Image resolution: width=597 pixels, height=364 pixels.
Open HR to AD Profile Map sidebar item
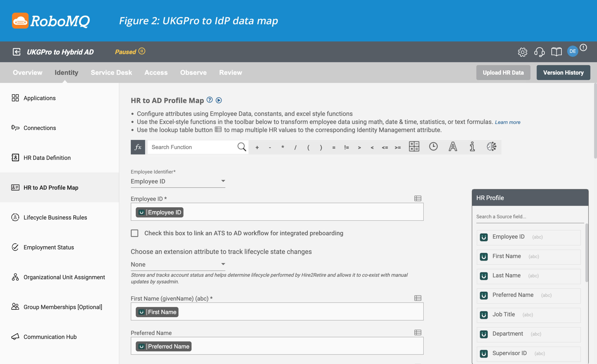point(59,187)
